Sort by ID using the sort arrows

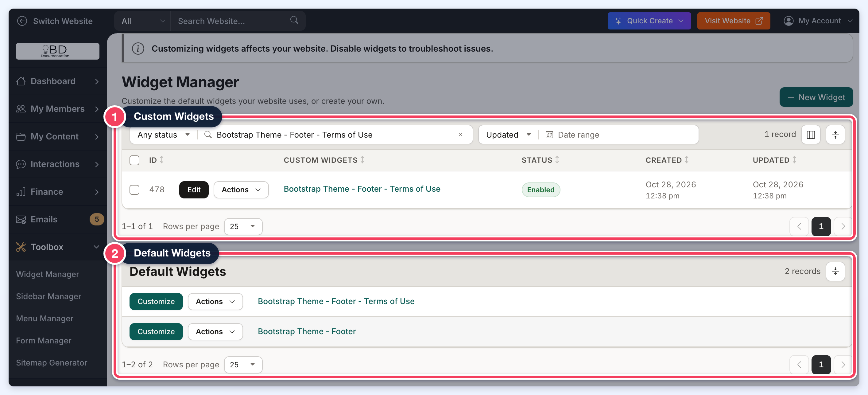162,160
